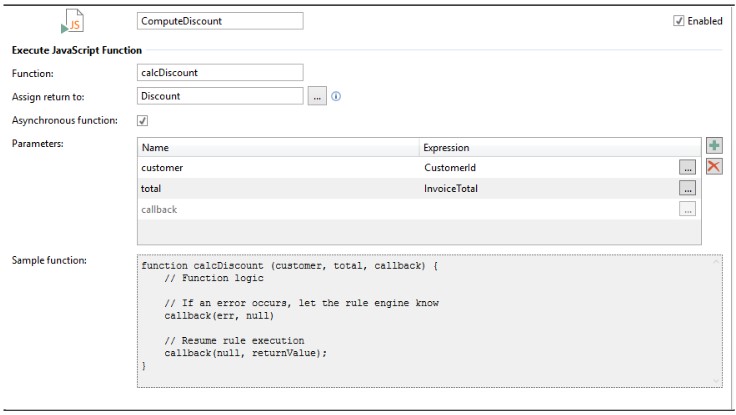Click the JS function icon
This screenshot has height=415, width=736.
73,22
